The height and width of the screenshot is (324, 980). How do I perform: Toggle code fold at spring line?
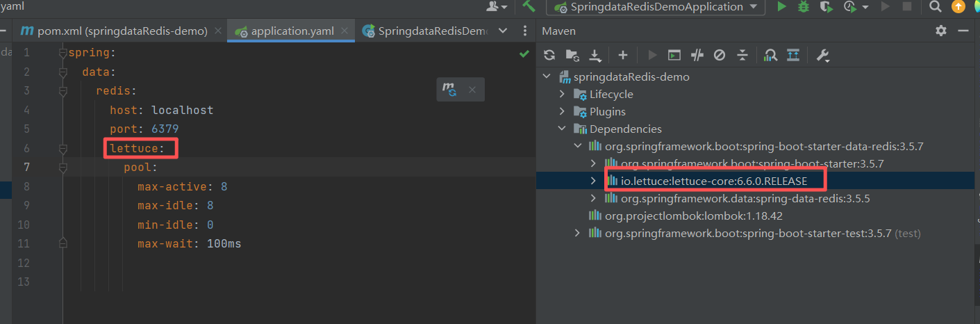click(x=63, y=53)
